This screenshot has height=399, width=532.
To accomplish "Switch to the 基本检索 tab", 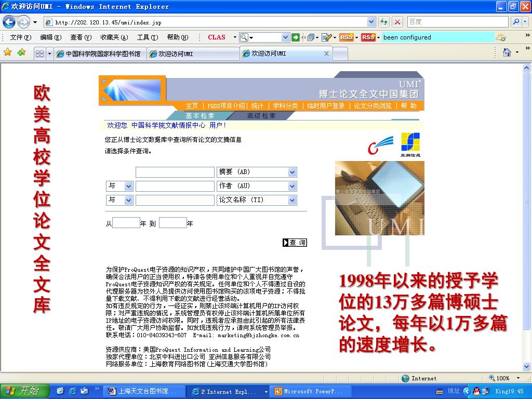I will (200, 116).
